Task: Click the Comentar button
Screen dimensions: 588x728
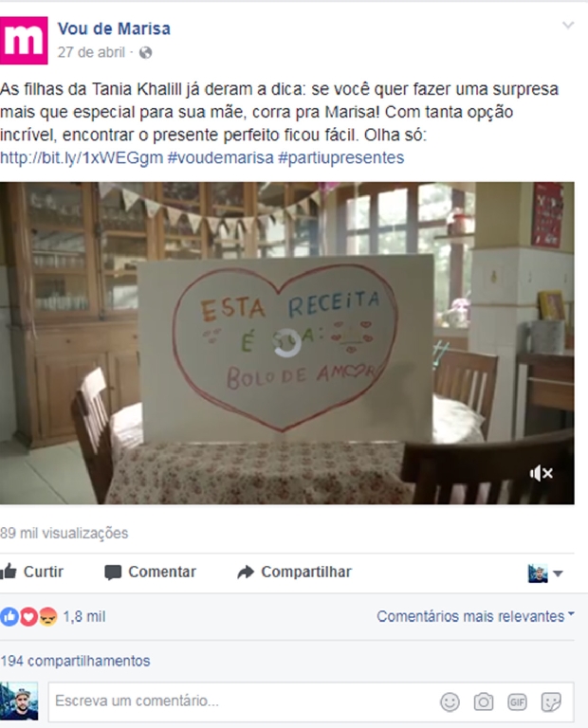Action: (151, 572)
